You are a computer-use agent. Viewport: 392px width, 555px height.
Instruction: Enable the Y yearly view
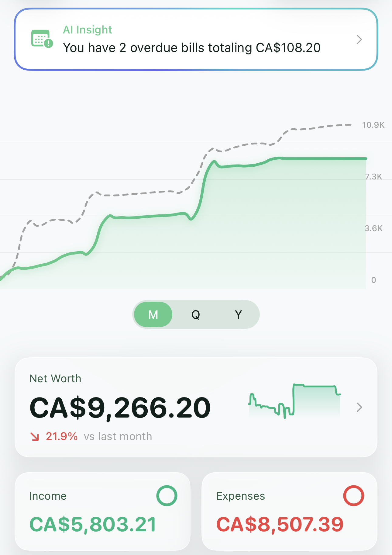[x=238, y=315]
